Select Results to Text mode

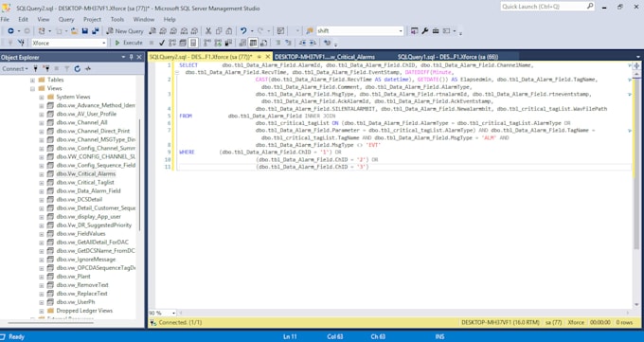(x=242, y=43)
